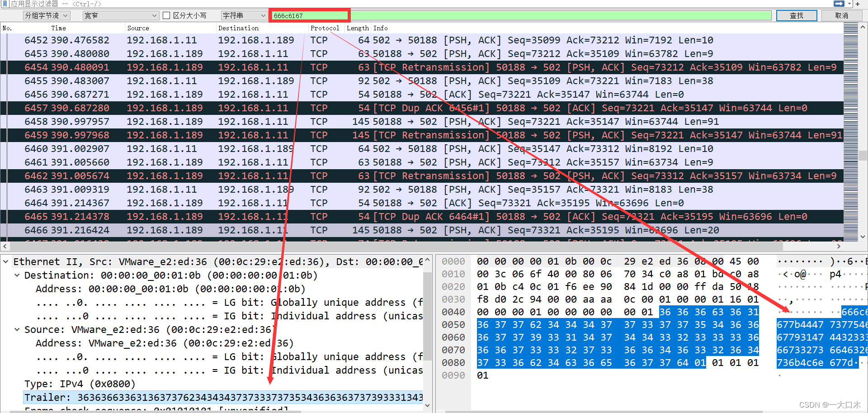Apply the filter using the blue arrow icon
This screenshot has height=413, width=868.
pyautogui.click(x=839, y=4)
